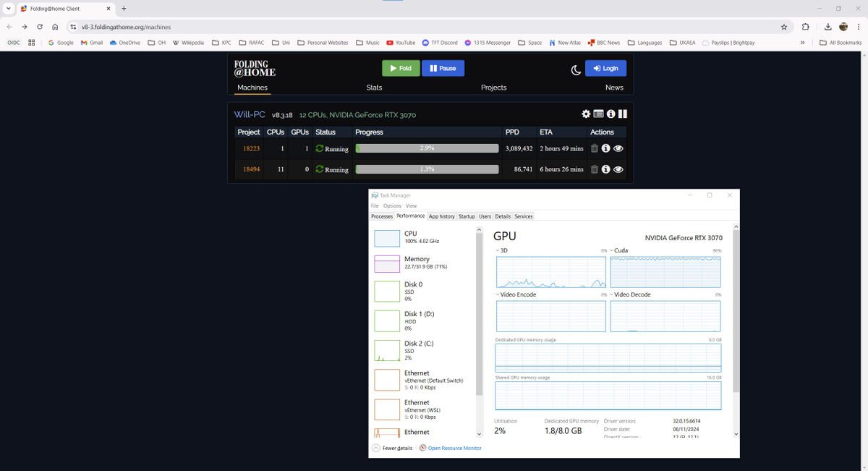Image resolution: width=868 pixels, height=471 pixels.
Task: Open machine settings gear for Will-PC
Action: pos(586,114)
